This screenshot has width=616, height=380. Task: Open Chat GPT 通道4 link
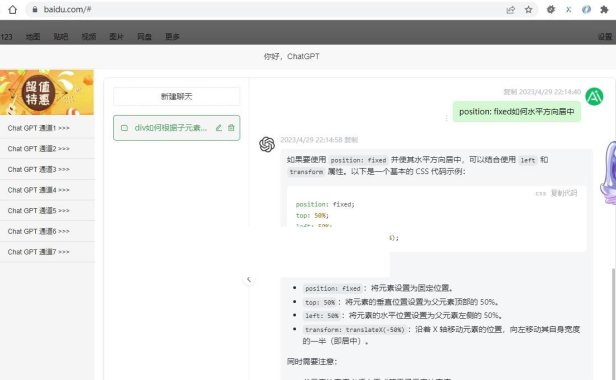coord(38,190)
